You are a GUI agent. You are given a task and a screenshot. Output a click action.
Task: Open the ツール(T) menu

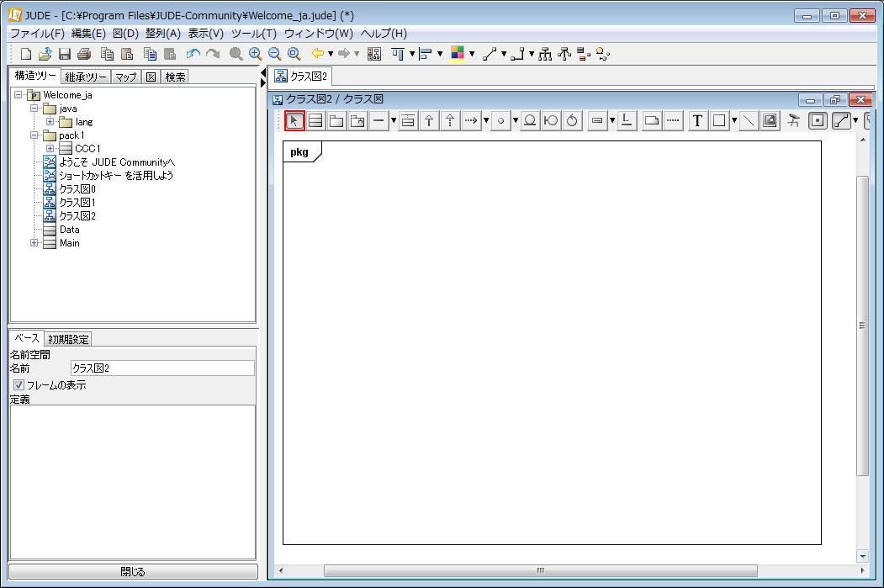point(253,34)
